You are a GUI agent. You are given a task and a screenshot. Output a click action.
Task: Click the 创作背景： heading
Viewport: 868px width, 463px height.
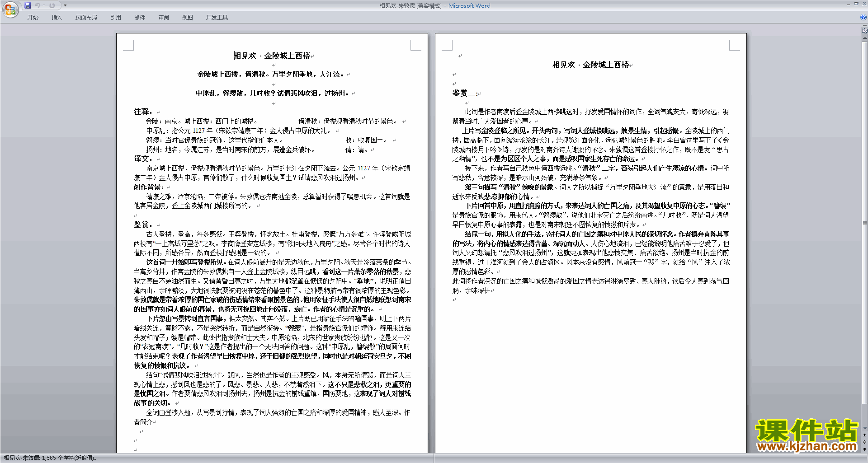pyautogui.click(x=149, y=187)
